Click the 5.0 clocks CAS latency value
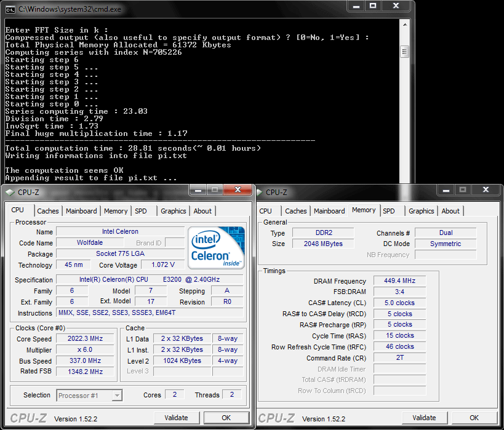Screen dimensions: 504x430 [400, 303]
